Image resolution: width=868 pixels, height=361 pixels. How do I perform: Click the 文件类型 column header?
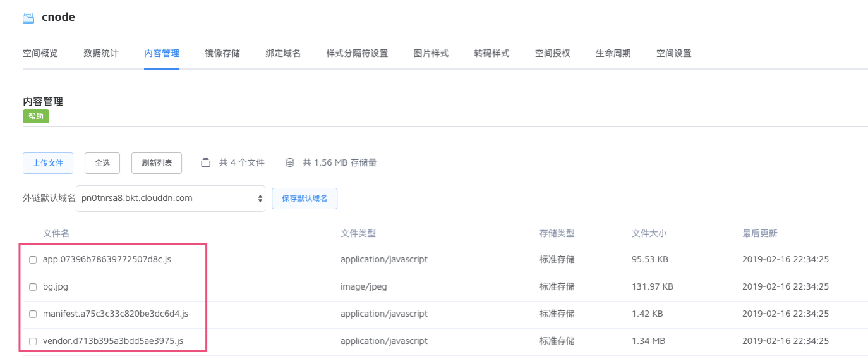[358, 233]
